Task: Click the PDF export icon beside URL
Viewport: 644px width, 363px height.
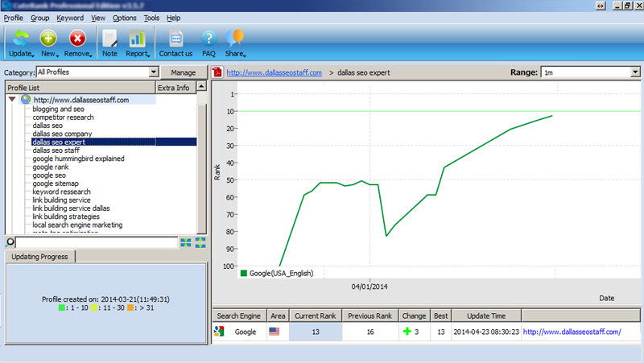Action: tap(217, 72)
